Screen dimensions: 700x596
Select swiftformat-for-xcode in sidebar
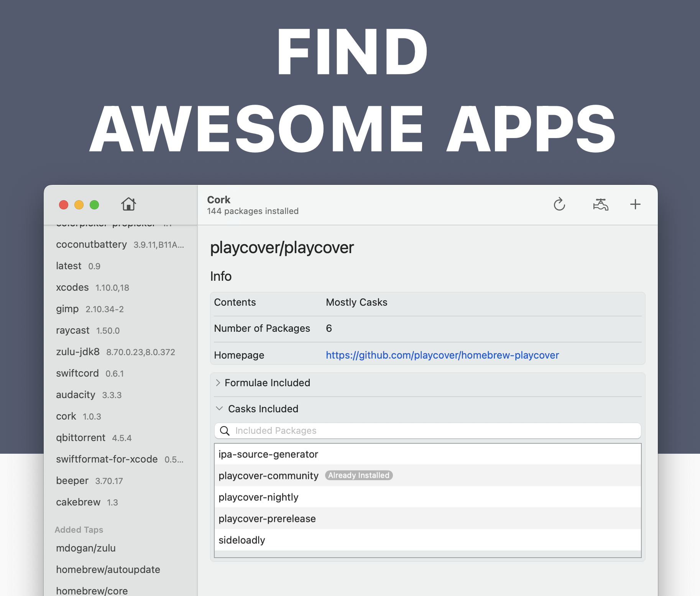click(120, 459)
